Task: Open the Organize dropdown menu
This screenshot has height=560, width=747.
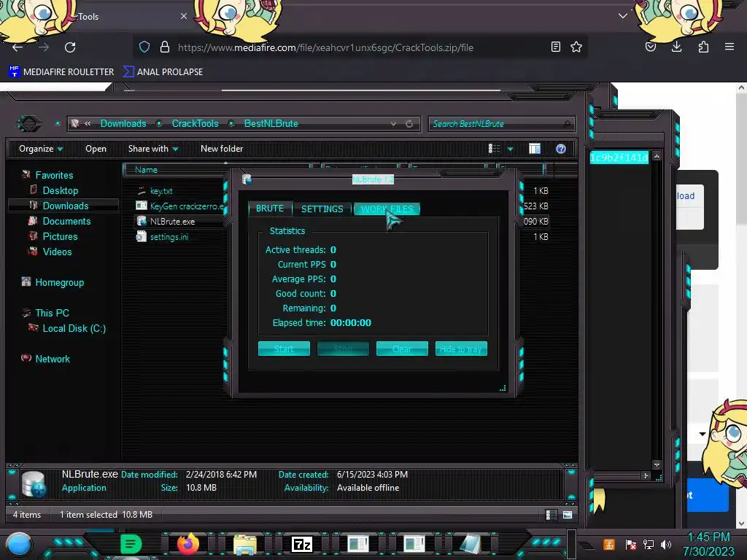Action: (41, 149)
